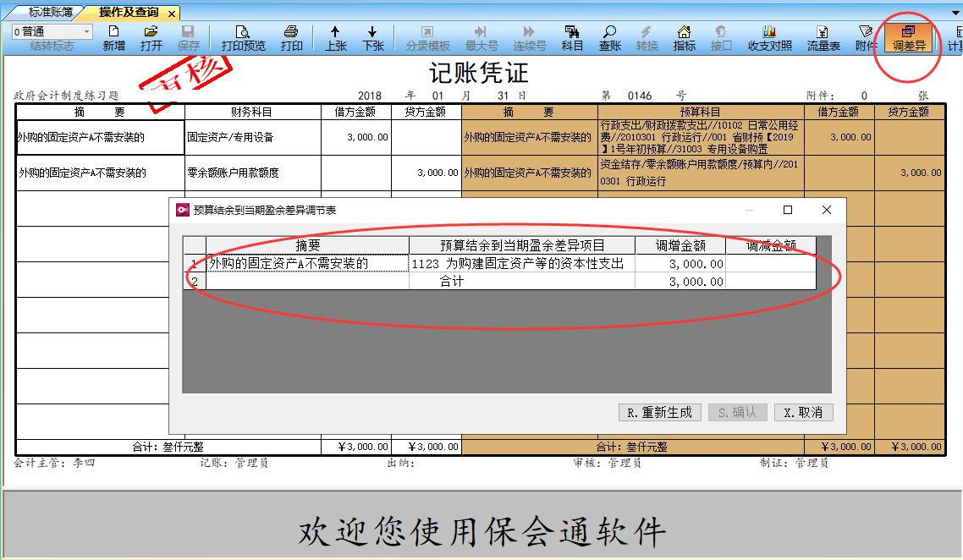
Task: Go to next voucher with 下张
Action: point(373,38)
